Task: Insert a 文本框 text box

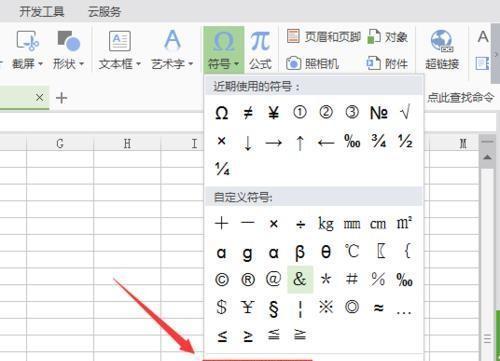Action: point(120,41)
